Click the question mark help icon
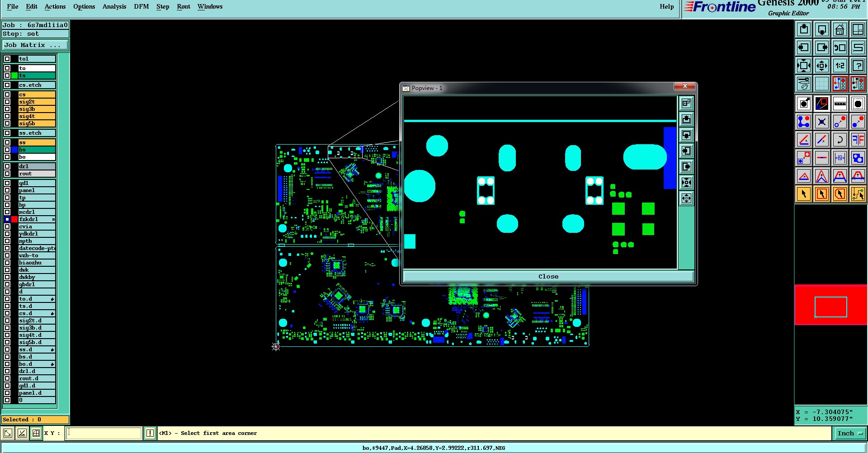 coord(858,66)
